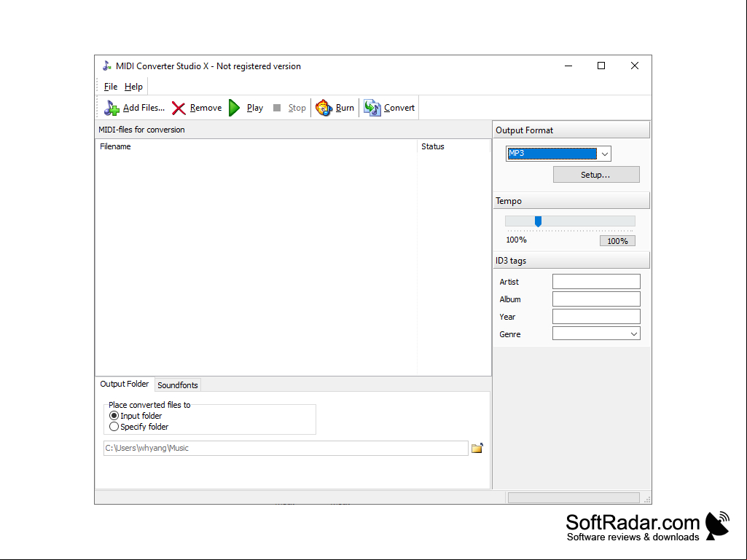Close the MIDI Converter Studio window

(x=635, y=66)
